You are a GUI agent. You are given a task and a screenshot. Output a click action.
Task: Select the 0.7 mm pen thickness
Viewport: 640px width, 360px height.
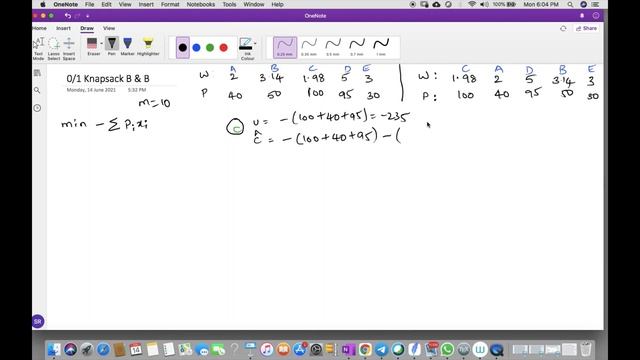pos(357,47)
